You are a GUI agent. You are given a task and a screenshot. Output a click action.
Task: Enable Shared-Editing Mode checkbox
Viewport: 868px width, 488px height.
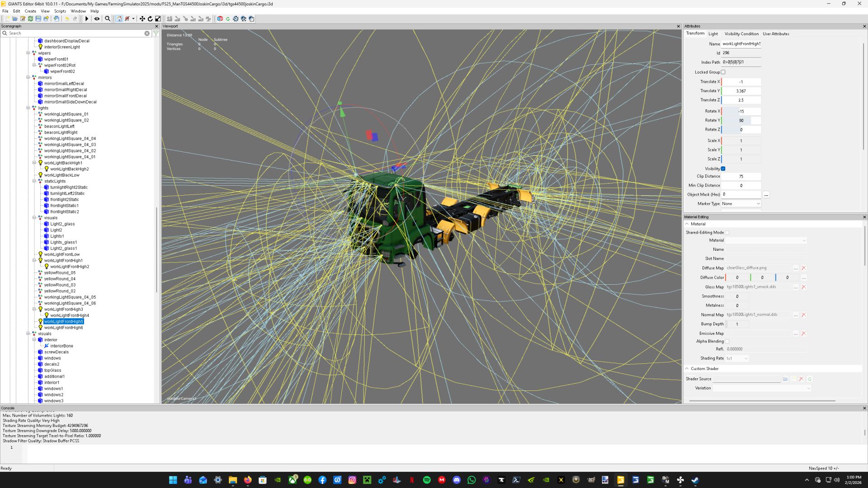coord(727,232)
